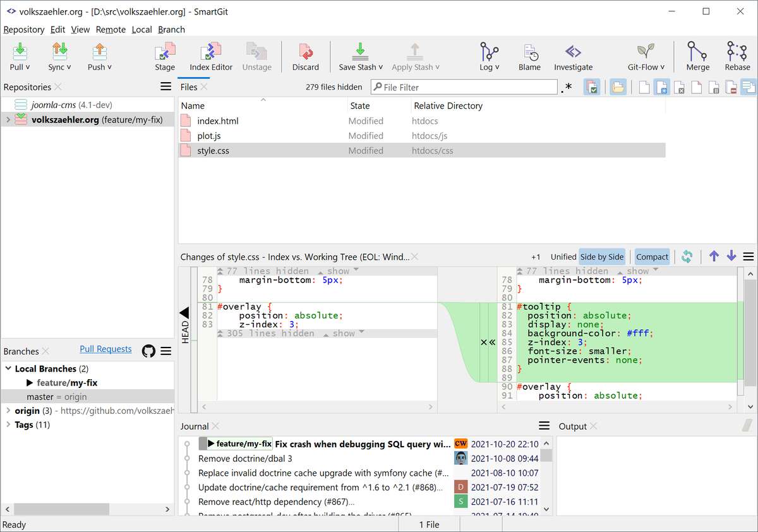
Task: Open the Save Stash dropdown arrow
Action: pos(381,67)
